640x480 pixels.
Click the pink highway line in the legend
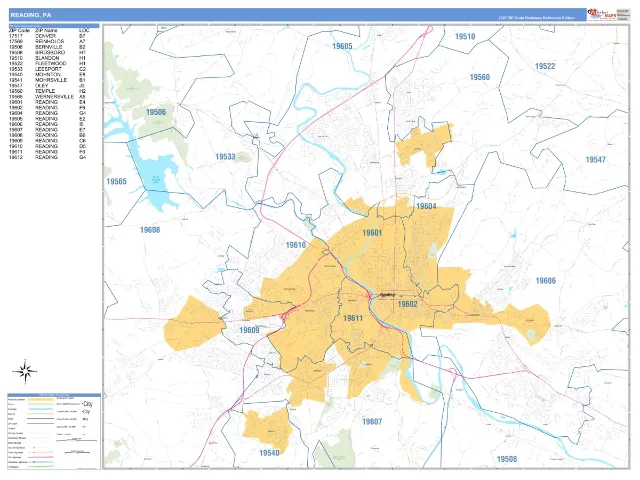pos(40,457)
